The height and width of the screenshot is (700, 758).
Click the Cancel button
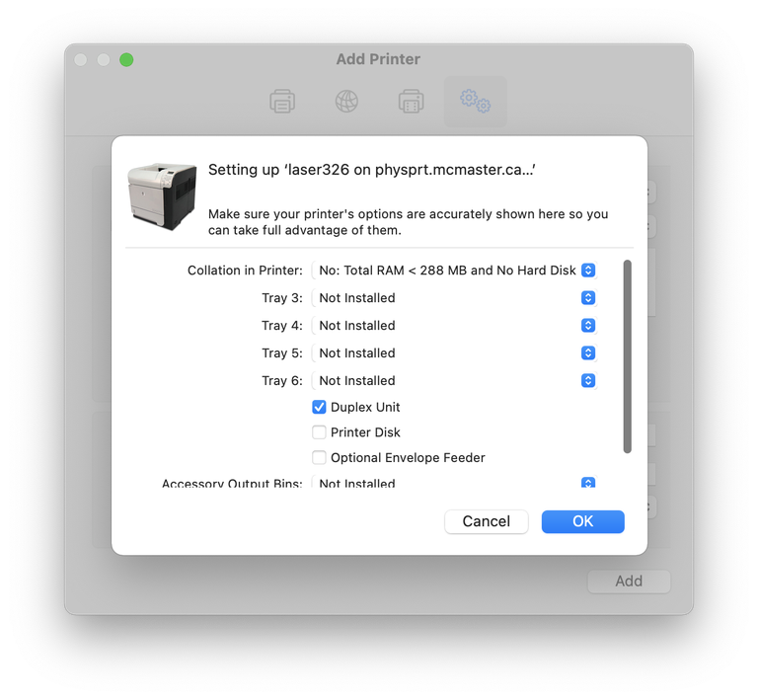[487, 521]
